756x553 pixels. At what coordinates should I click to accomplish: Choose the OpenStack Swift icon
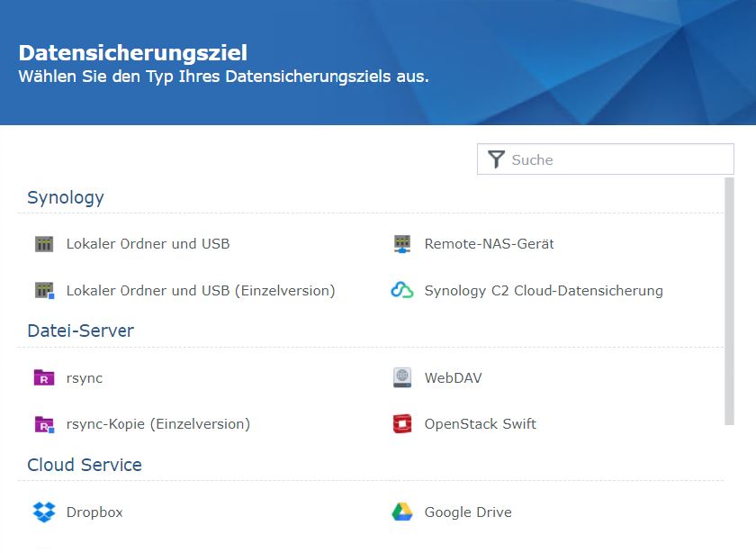pyautogui.click(x=401, y=423)
